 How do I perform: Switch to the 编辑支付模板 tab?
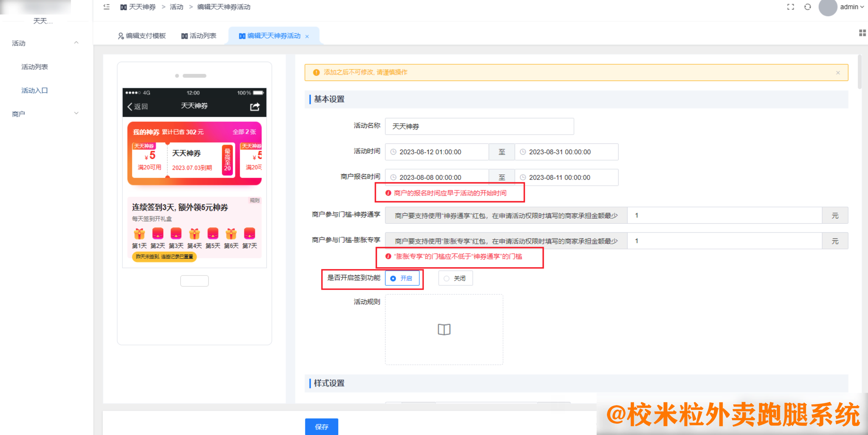145,36
